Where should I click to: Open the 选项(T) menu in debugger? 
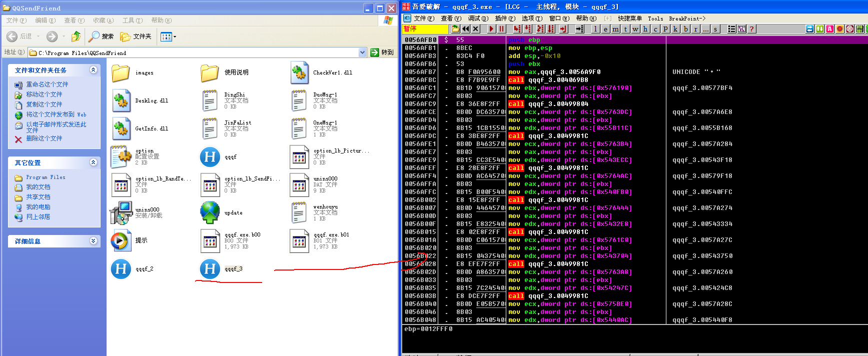click(532, 18)
